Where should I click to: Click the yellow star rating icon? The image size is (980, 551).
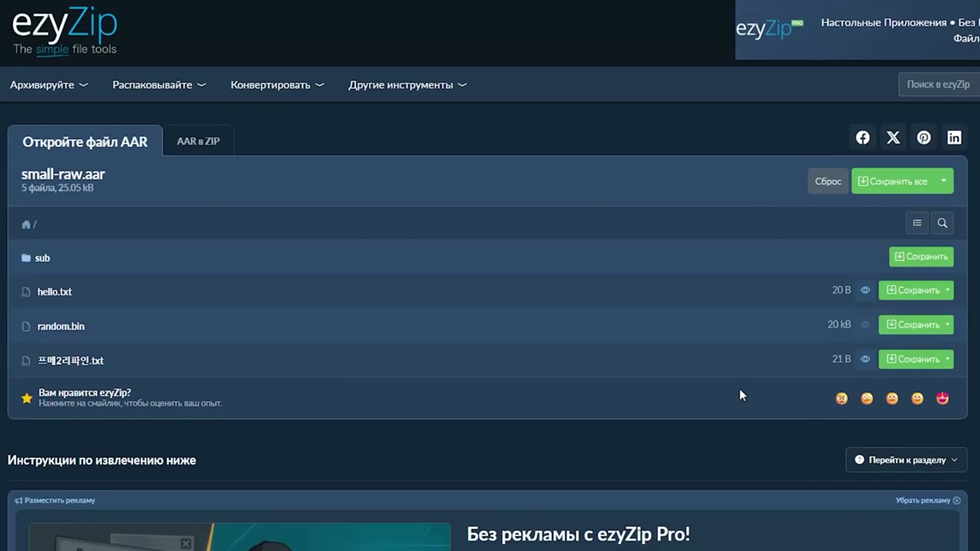pos(27,398)
